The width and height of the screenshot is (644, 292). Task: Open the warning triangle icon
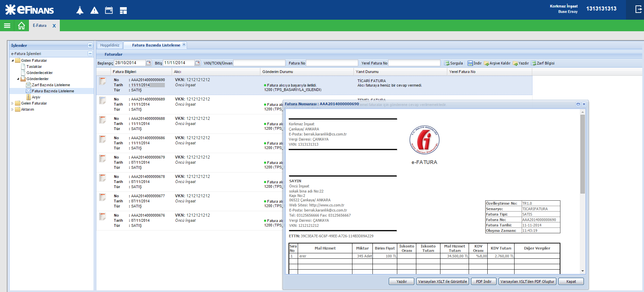pos(94,11)
